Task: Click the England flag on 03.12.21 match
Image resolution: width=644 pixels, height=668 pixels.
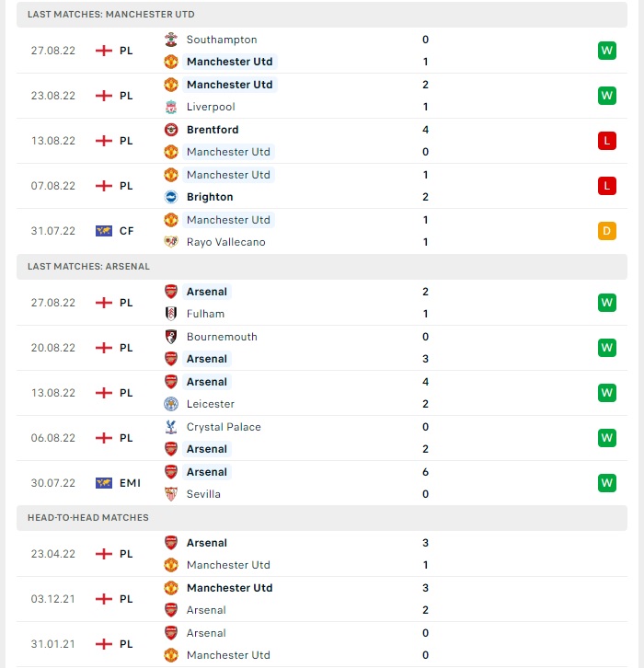Action: tap(104, 599)
